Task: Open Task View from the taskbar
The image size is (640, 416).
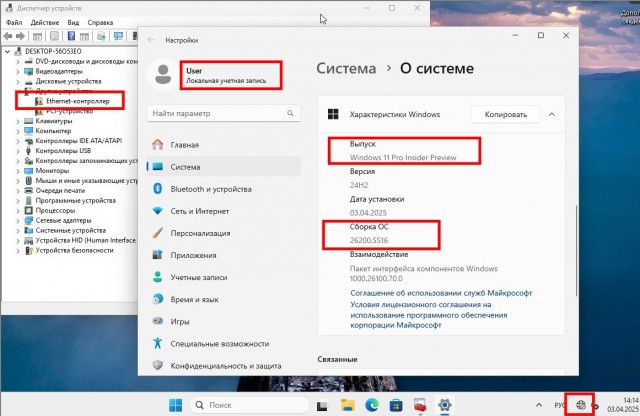Action: pyautogui.click(x=322, y=406)
